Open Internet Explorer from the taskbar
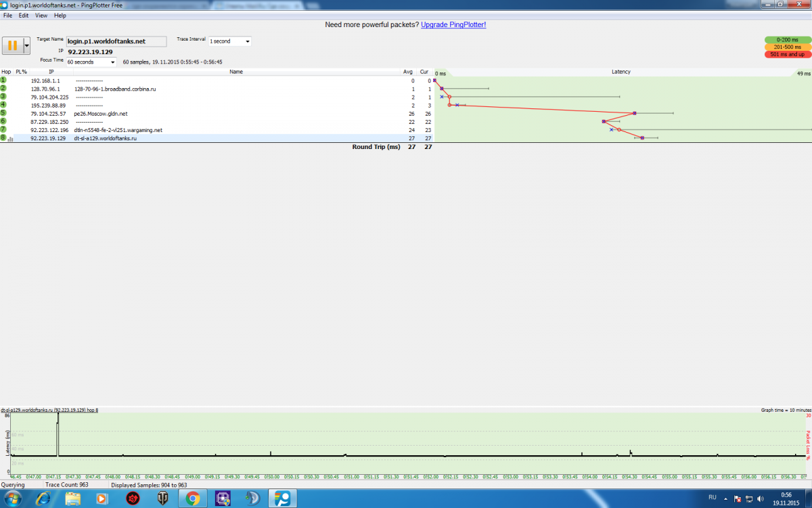The height and width of the screenshot is (508, 812). (x=43, y=499)
